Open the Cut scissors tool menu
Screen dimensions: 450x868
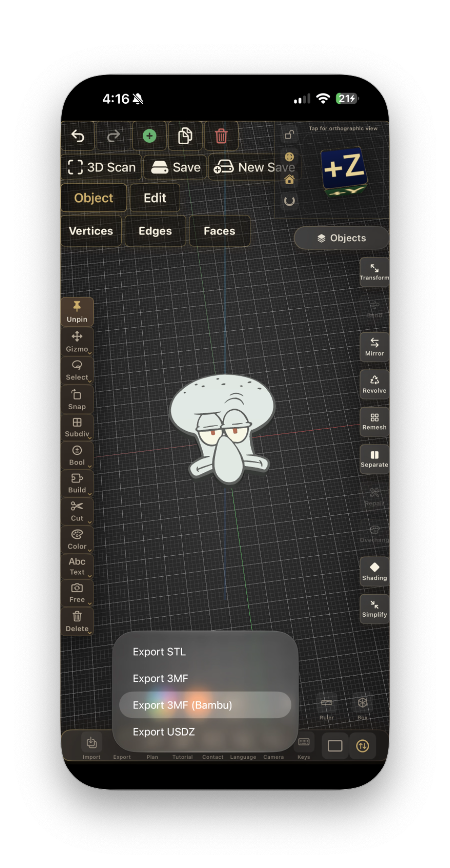click(77, 511)
